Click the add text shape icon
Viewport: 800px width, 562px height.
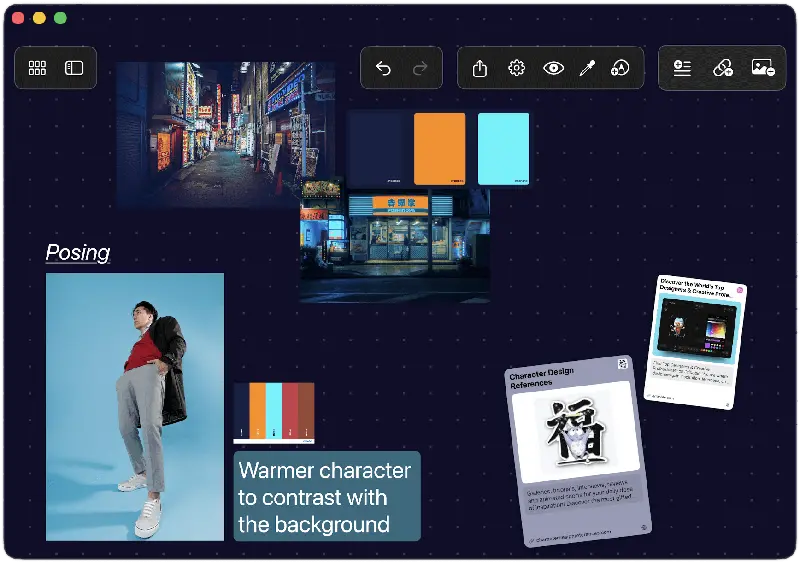point(620,68)
